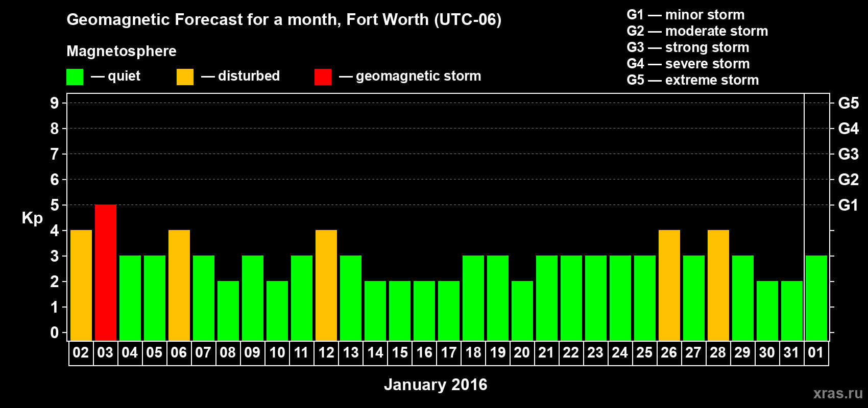Click the G4 level label on right axis
This screenshot has width=868, height=408.
pyautogui.click(x=848, y=129)
